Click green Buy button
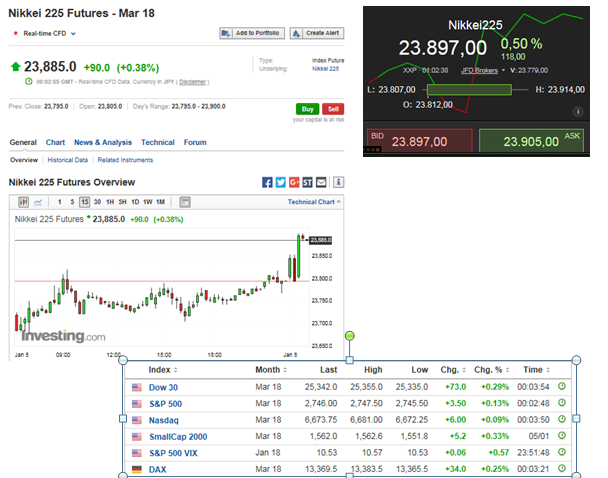The width and height of the screenshot is (608, 478). [x=307, y=109]
